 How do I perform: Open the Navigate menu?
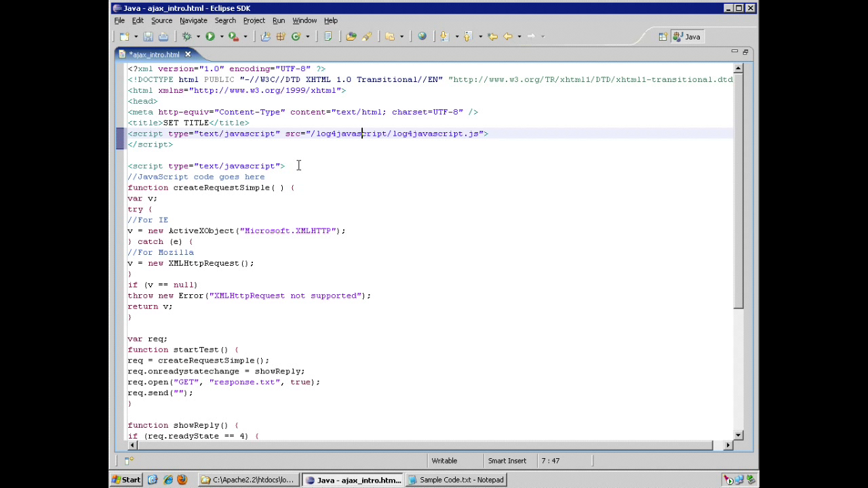193,20
